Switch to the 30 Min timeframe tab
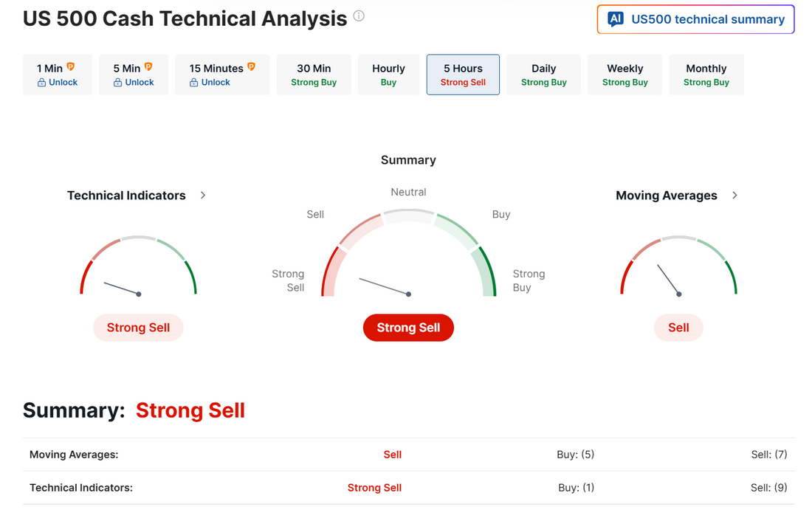Image resolution: width=812 pixels, height=521 pixels. click(314, 75)
